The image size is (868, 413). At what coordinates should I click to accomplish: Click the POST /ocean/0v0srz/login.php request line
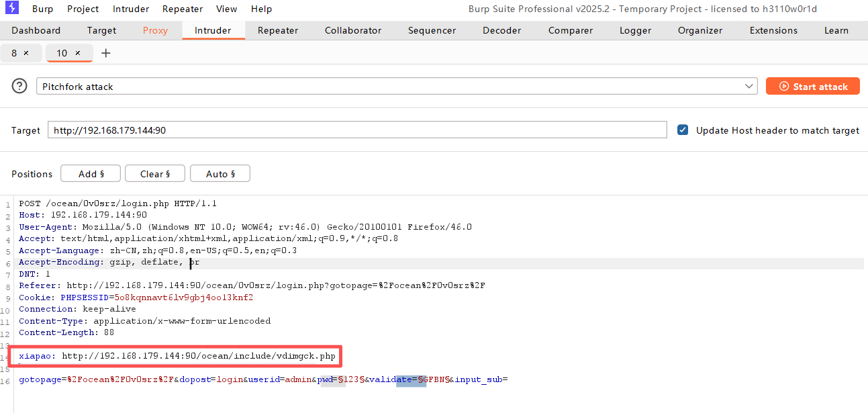(x=117, y=203)
